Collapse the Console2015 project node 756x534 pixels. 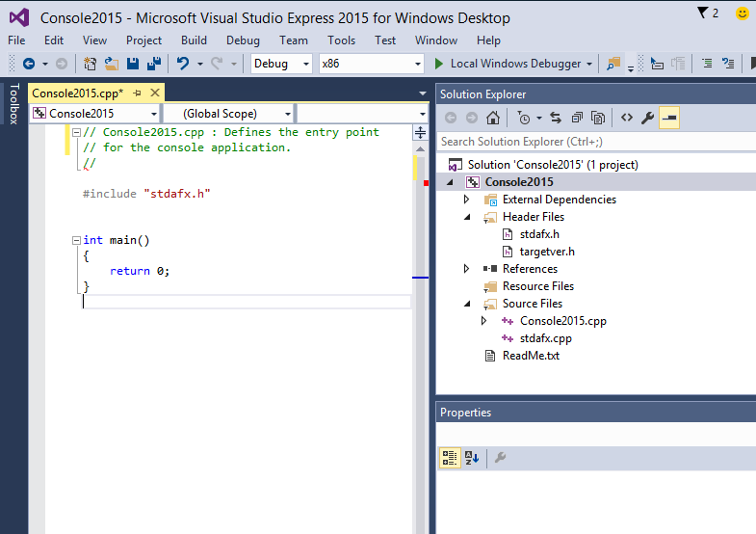click(450, 182)
